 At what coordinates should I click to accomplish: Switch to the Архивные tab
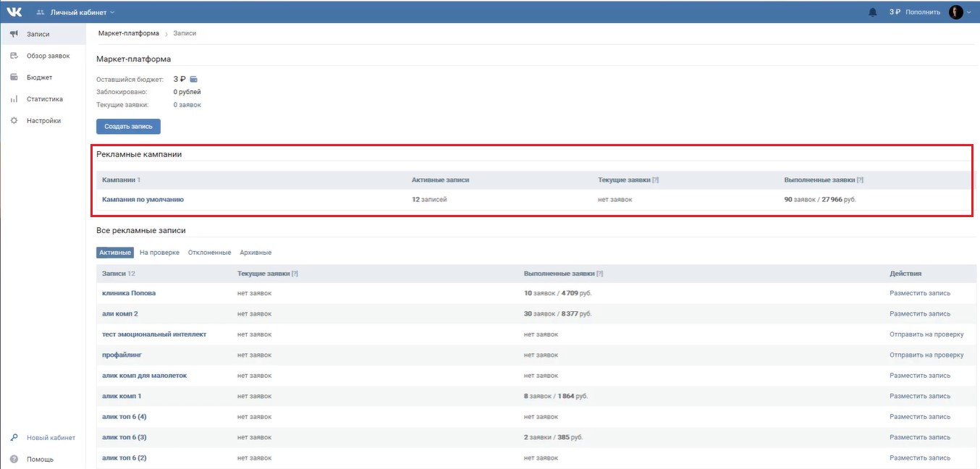click(x=255, y=253)
